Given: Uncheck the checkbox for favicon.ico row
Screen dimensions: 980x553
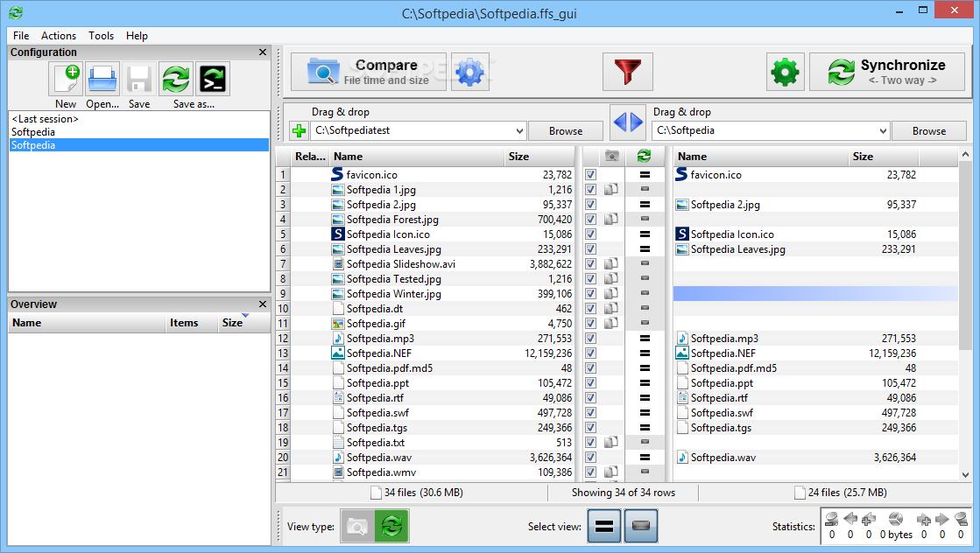Looking at the screenshot, I should 590,175.
